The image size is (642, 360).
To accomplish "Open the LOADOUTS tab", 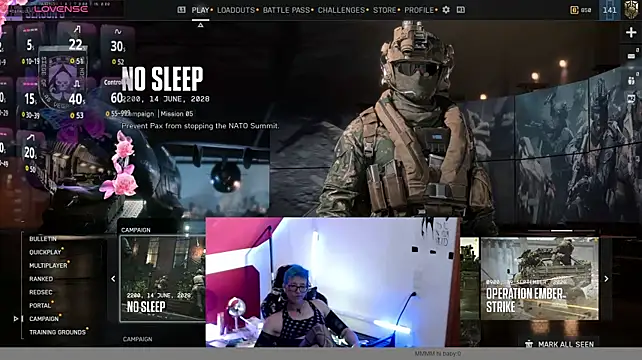I will [236, 10].
